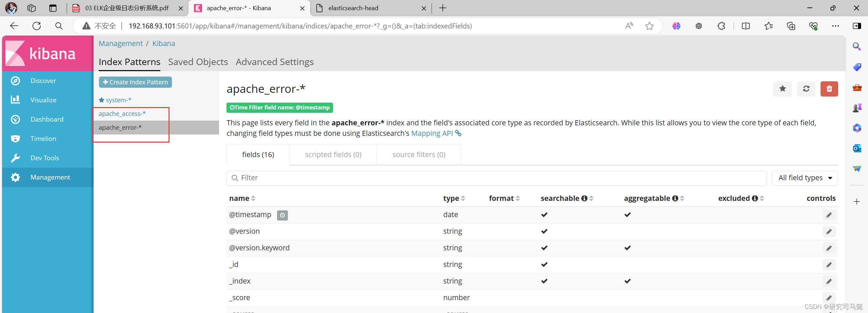
Task: Switch to the Saved Objects tab
Action: point(198,62)
